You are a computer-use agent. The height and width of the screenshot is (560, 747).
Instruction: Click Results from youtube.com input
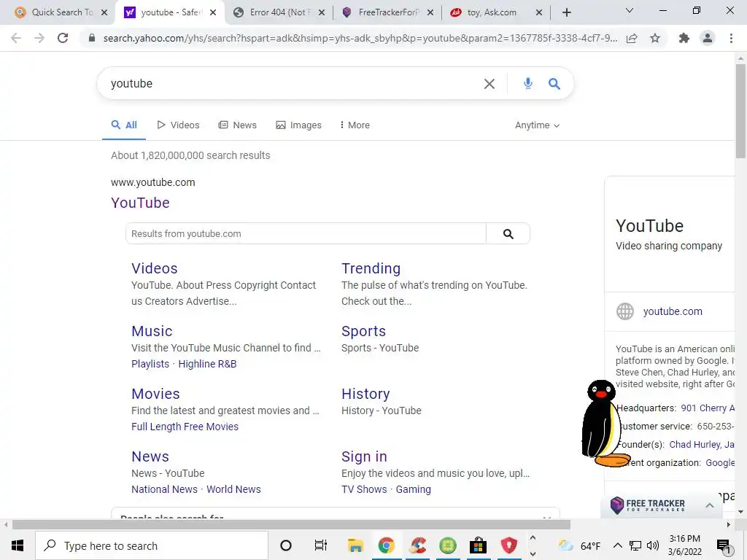pos(306,234)
